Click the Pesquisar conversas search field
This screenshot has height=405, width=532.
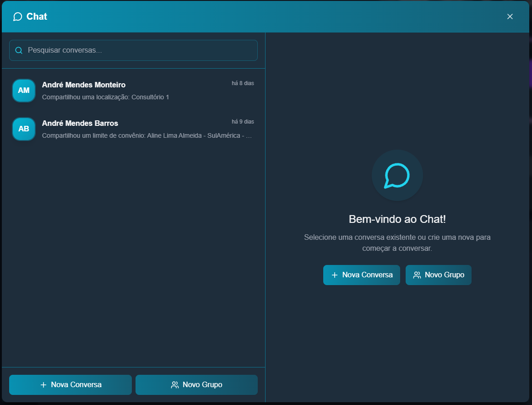(x=133, y=50)
